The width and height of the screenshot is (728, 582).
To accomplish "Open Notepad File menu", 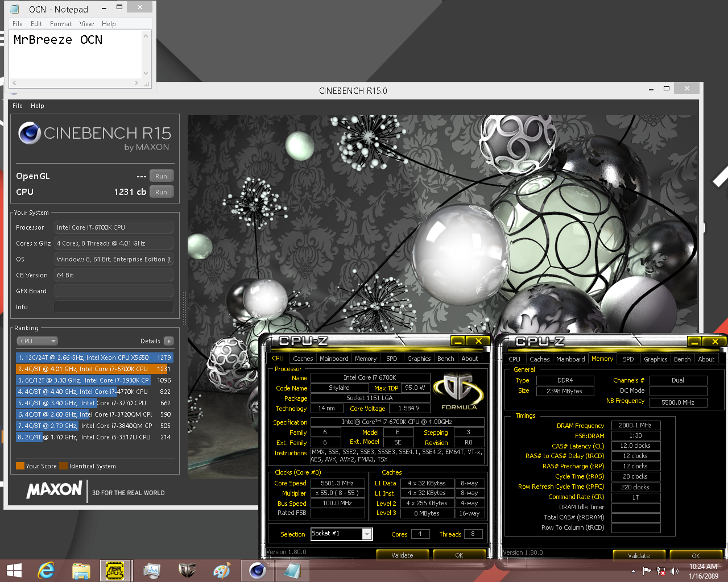I will pyautogui.click(x=18, y=24).
